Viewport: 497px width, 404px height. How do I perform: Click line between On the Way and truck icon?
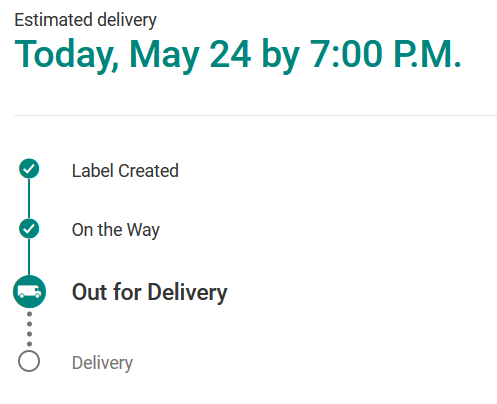[29, 257]
